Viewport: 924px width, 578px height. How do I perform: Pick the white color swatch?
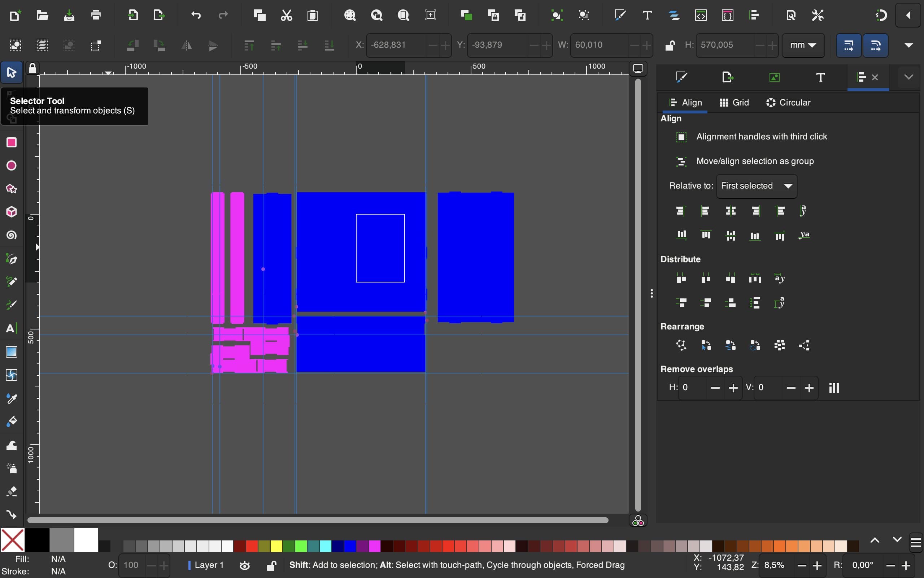86,540
